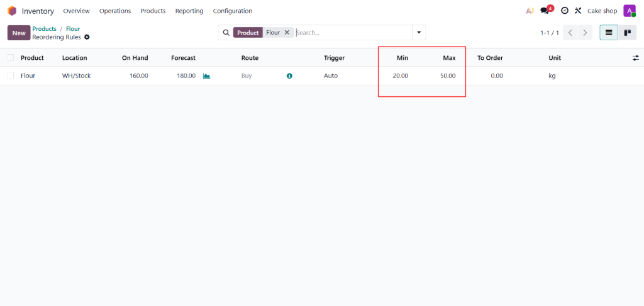Screen dimensions: 644x306
Task: Check the Flour row checkbox
Action: tap(11, 76)
